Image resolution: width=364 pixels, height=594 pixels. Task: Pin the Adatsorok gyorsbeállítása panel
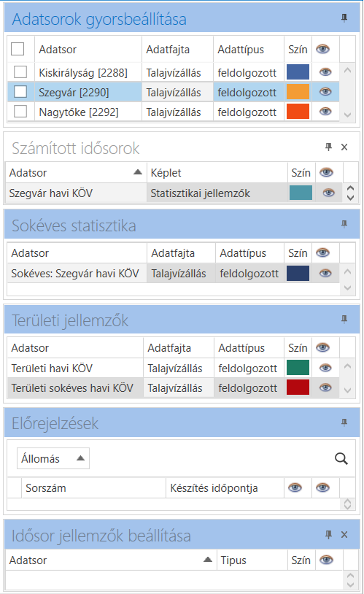(x=344, y=18)
